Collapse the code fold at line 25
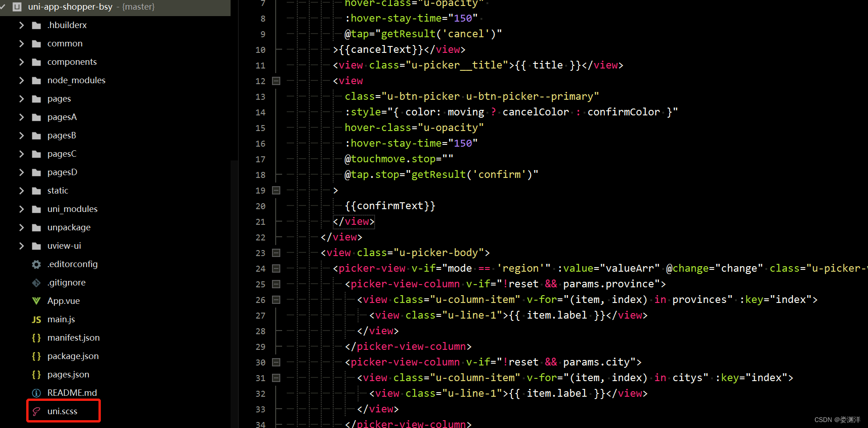 coord(276,284)
